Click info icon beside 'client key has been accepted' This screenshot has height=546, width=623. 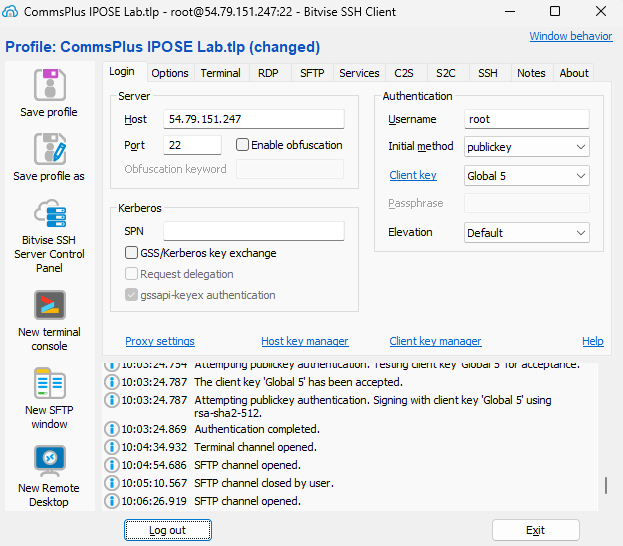point(112,382)
